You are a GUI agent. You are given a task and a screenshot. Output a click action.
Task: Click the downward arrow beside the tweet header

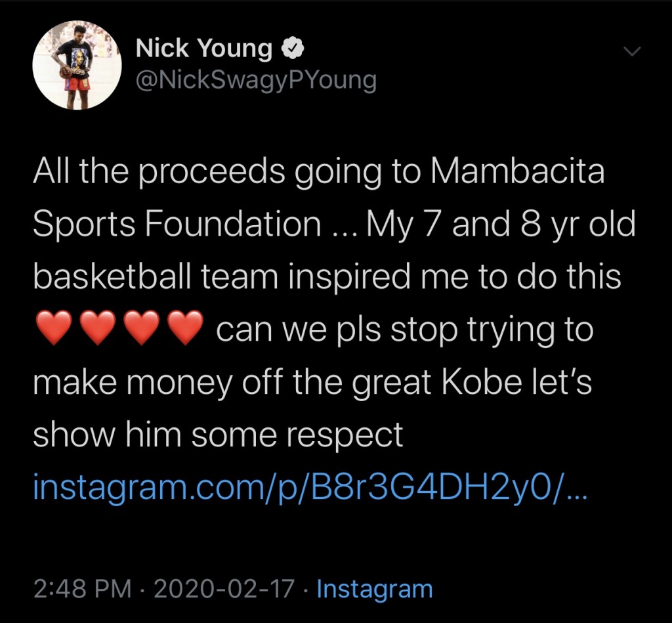(x=631, y=51)
